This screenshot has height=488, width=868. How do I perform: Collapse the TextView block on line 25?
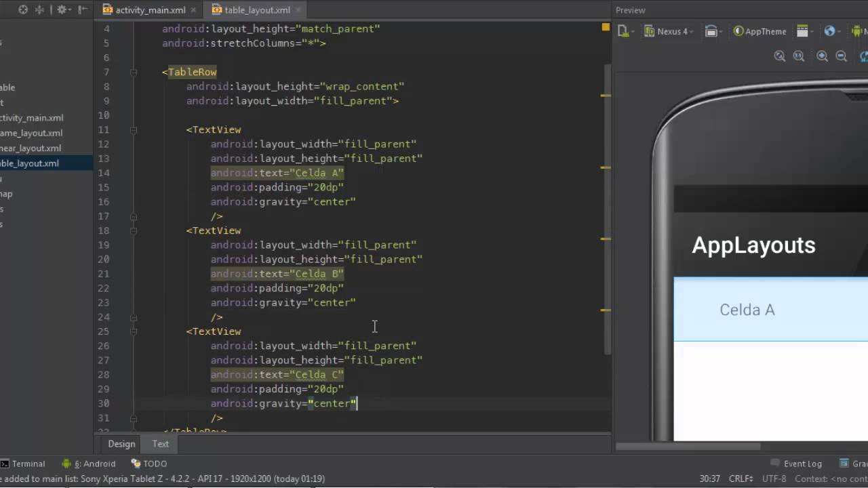[134, 331]
